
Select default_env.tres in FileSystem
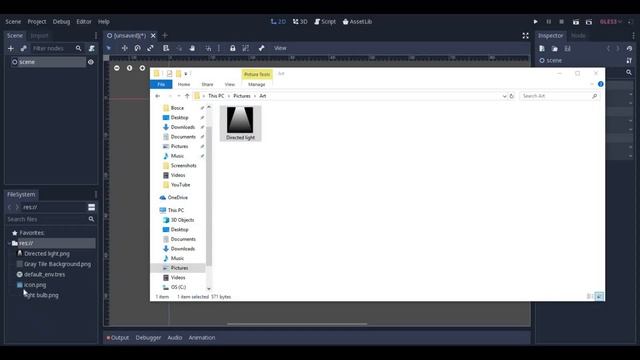40,275
